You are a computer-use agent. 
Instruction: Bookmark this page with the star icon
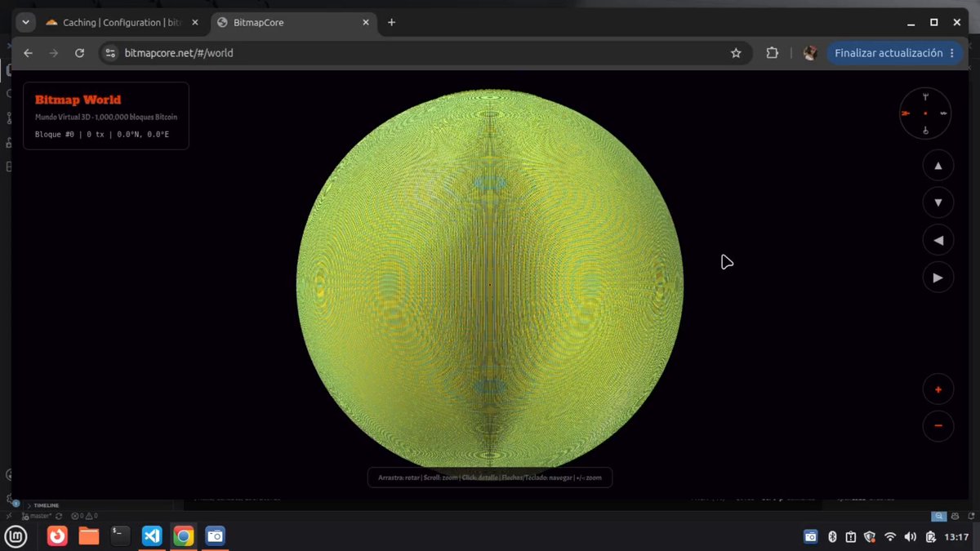click(x=736, y=53)
